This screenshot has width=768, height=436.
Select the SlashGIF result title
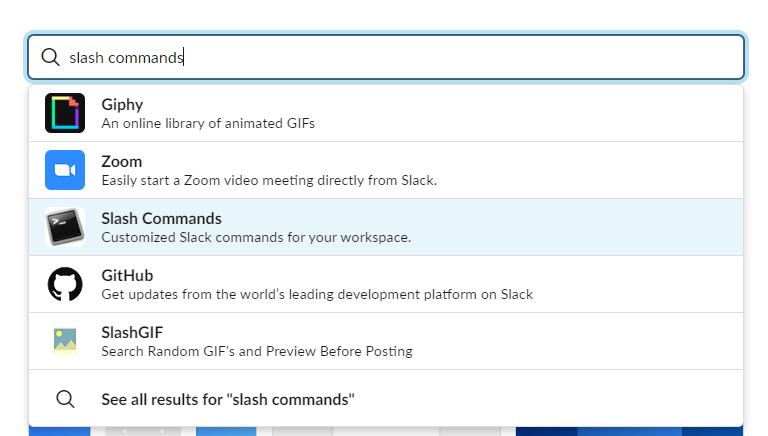(x=131, y=332)
